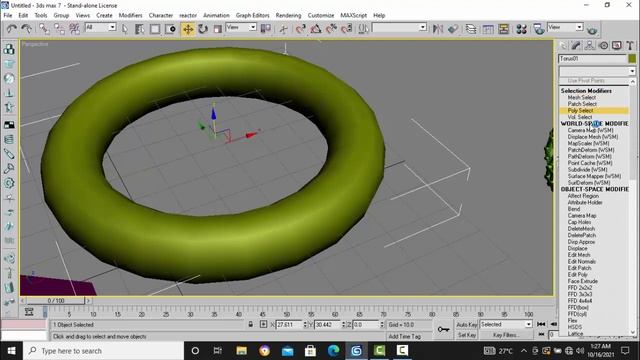The height and width of the screenshot is (360, 640).
Task: Click the Torus01 object color swatch
Action: (x=632, y=59)
